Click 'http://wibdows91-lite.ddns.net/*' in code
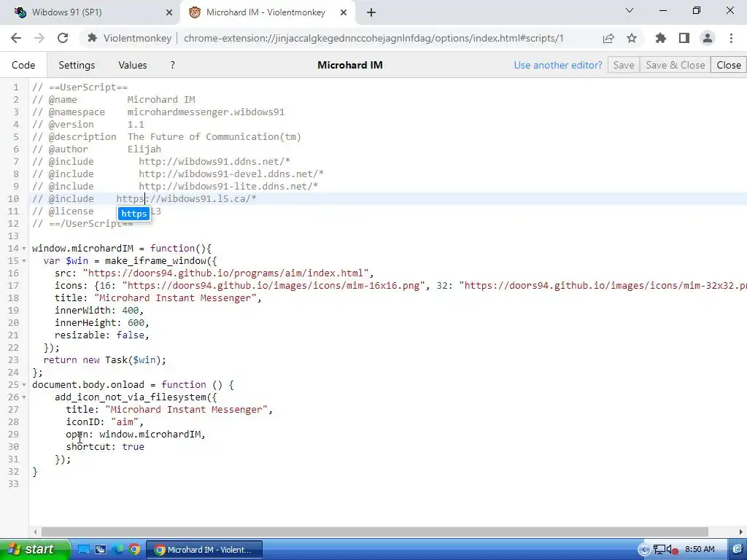This screenshot has width=747, height=560. (x=228, y=186)
